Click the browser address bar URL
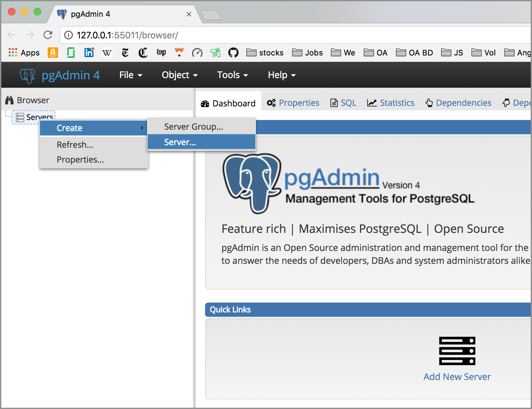Image resolution: width=532 pixels, height=409 pixels. 127,35
